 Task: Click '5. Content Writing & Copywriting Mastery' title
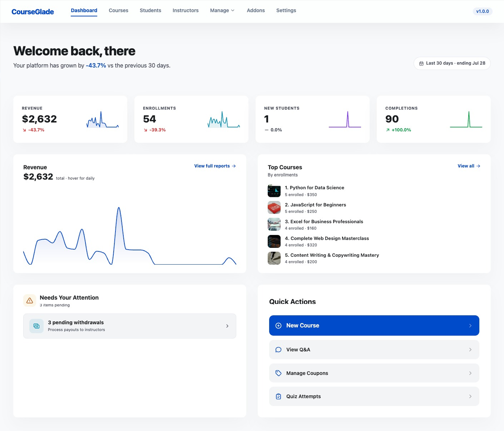tap(332, 255)
